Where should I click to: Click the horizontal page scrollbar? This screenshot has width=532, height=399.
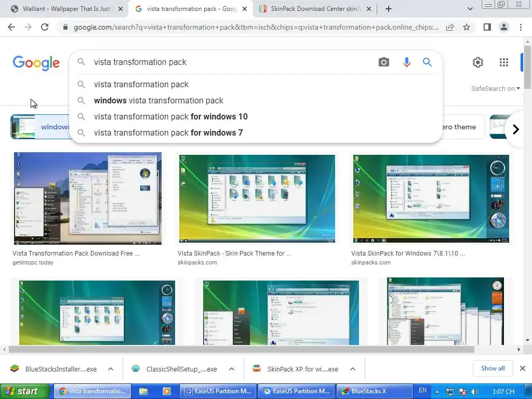[241, 349]
